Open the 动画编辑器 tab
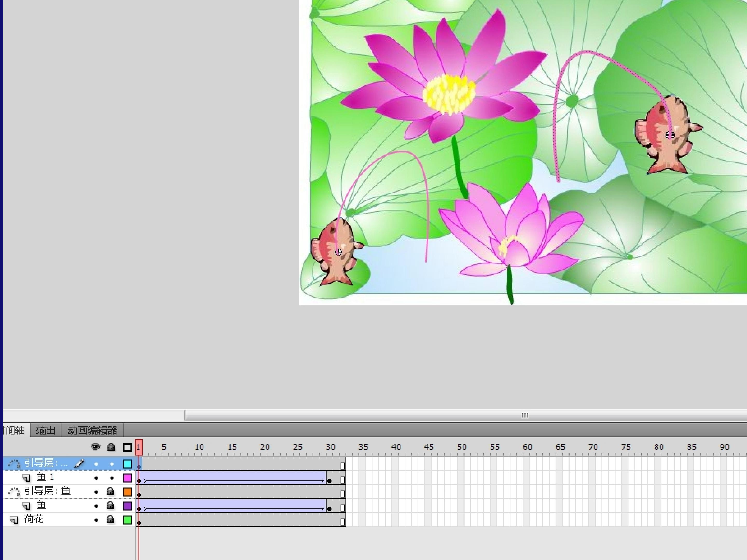The height and width of the screenshot is (560, 747). click(x=92, y=430)
